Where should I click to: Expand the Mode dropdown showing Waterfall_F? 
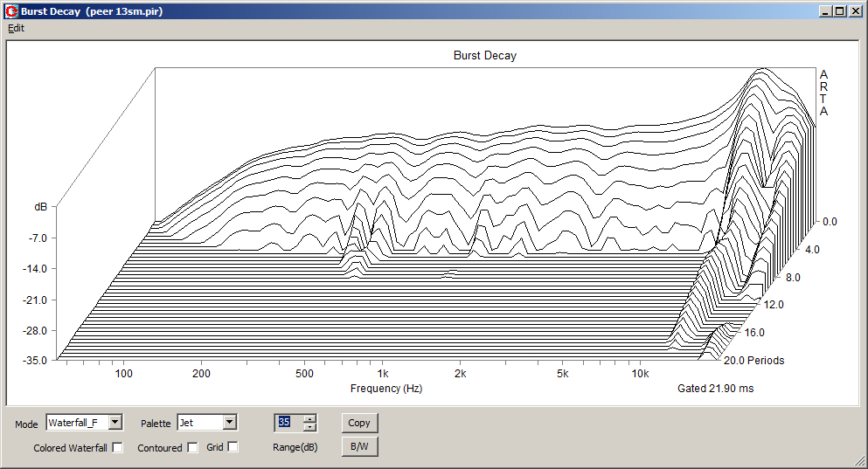point(115,423)
